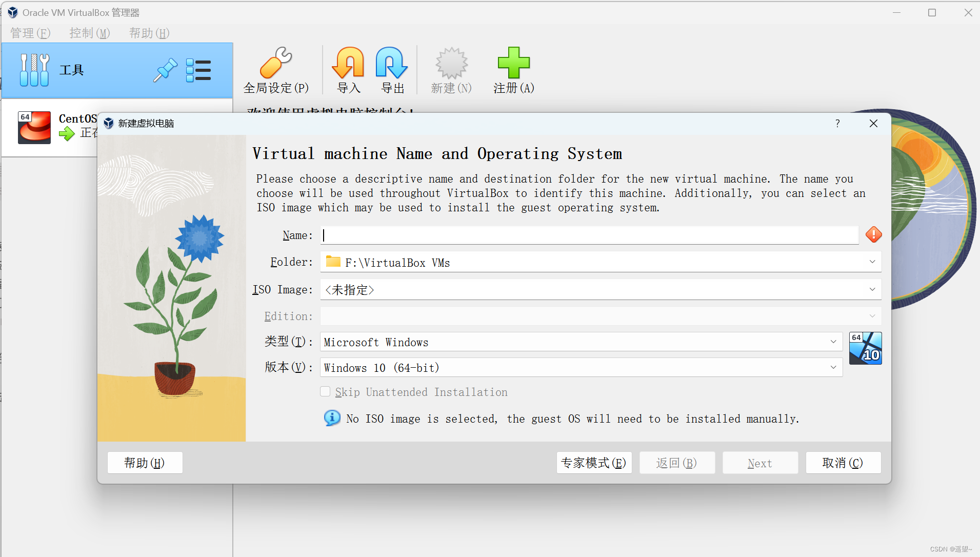
Task: Open the 管理(F) menu
Action: (30, 33)
